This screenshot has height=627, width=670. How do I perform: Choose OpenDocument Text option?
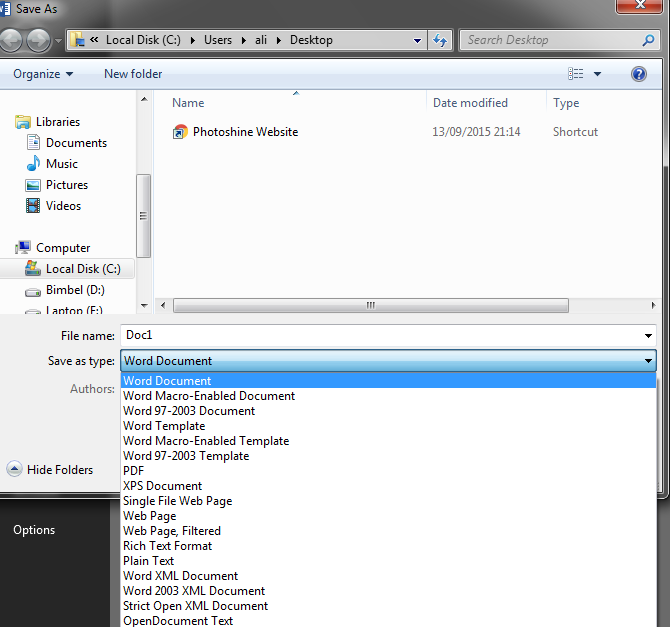pos(388,620)
